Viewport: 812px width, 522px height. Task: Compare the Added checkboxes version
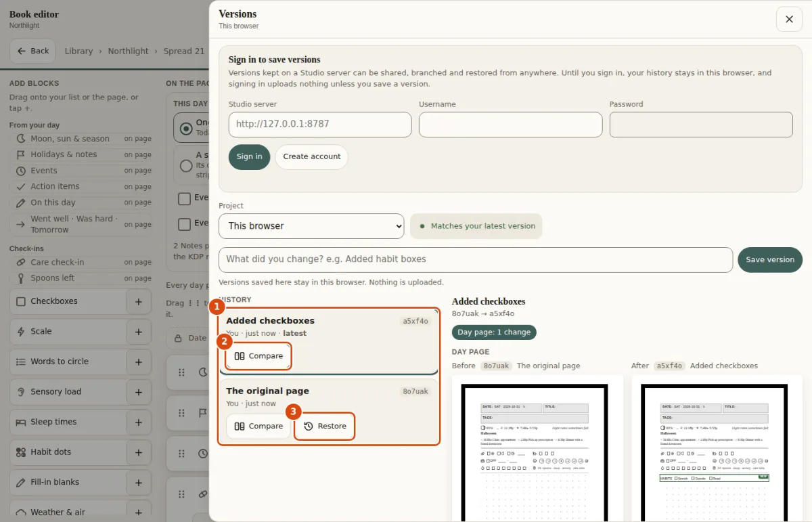(258, 356)
